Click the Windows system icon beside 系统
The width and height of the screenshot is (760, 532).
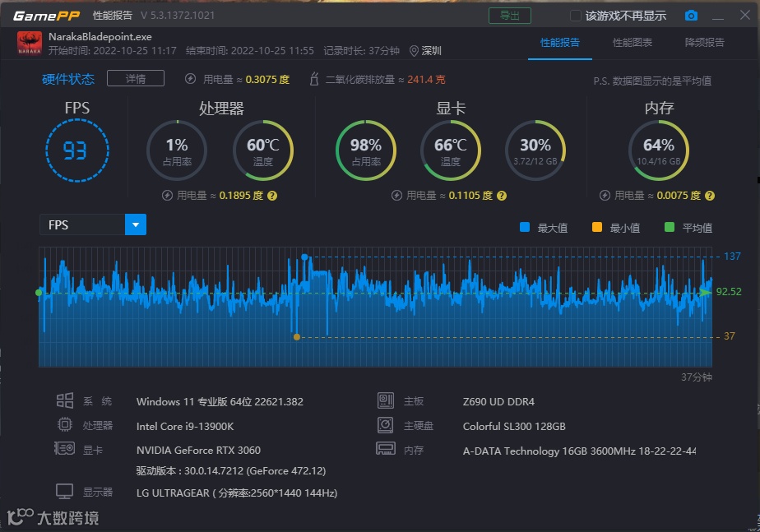pyautogui.click(x=64, y=400)
